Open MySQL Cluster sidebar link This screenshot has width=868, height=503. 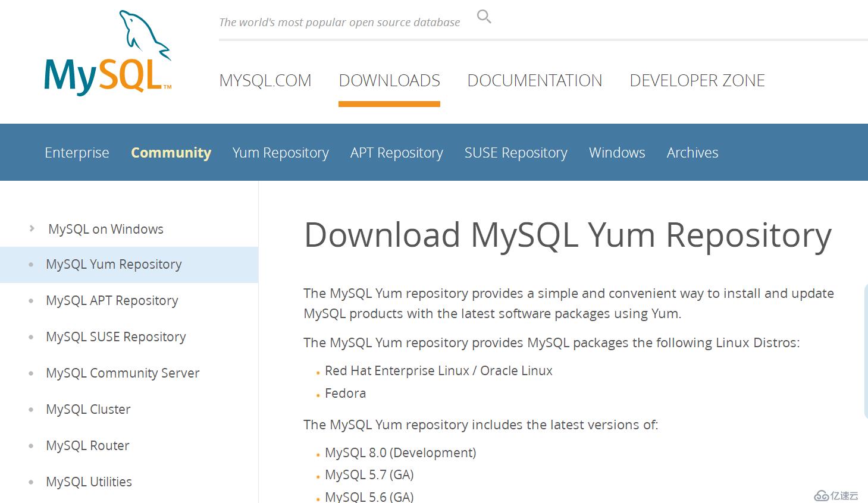click(88, 409)
